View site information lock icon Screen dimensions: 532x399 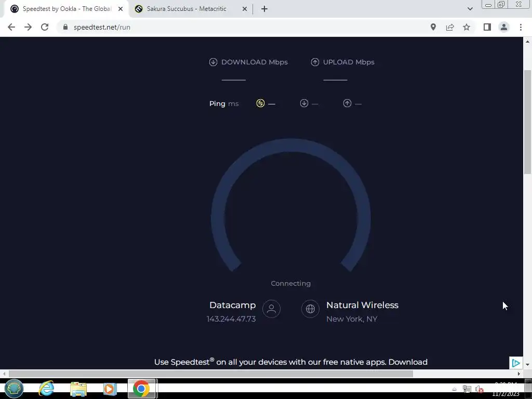[x=65, y=27]
